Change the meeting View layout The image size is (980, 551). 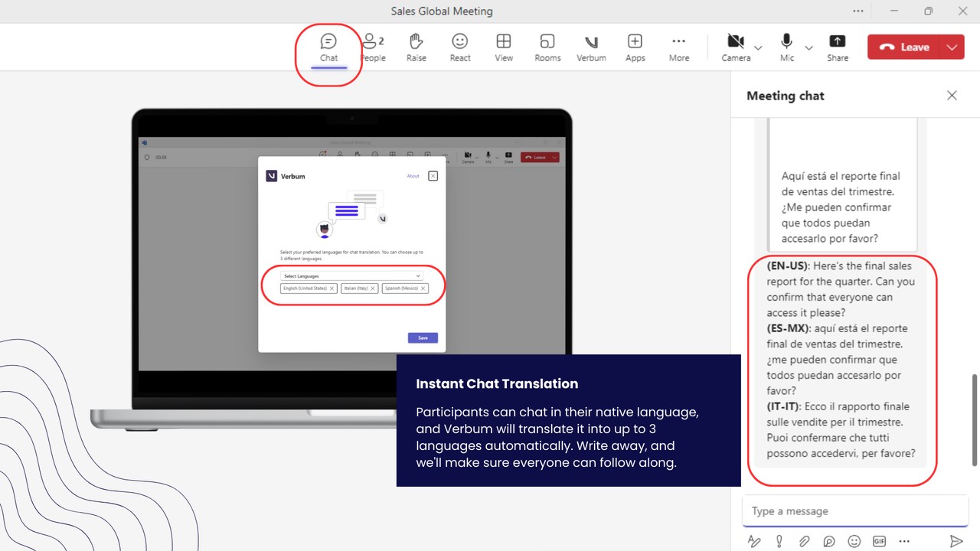pos(504,47)
